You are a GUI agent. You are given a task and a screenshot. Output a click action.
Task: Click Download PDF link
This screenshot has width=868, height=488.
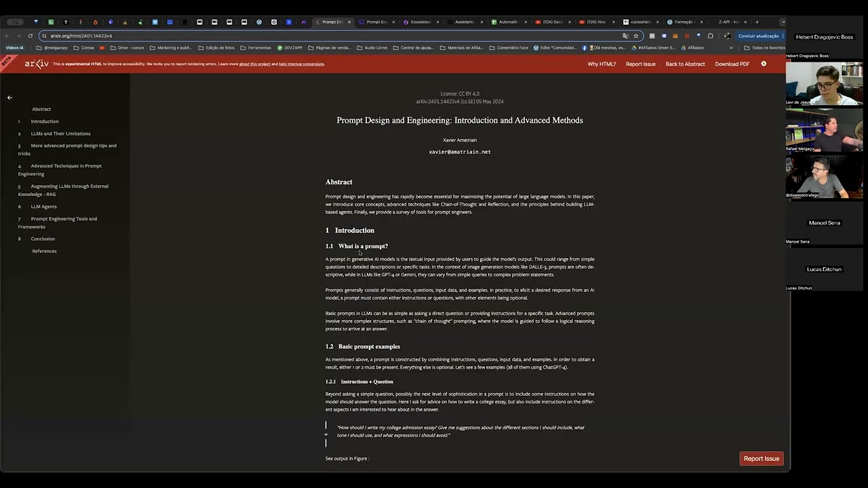click(x=732, y=64)
